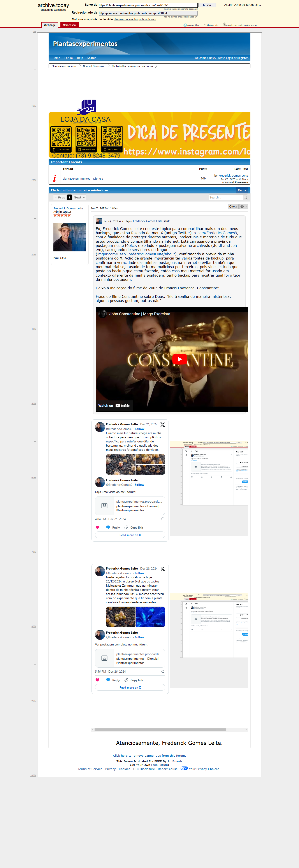
Task: Click the Loja da Casa delivery logo
Action: coord(86,107)
